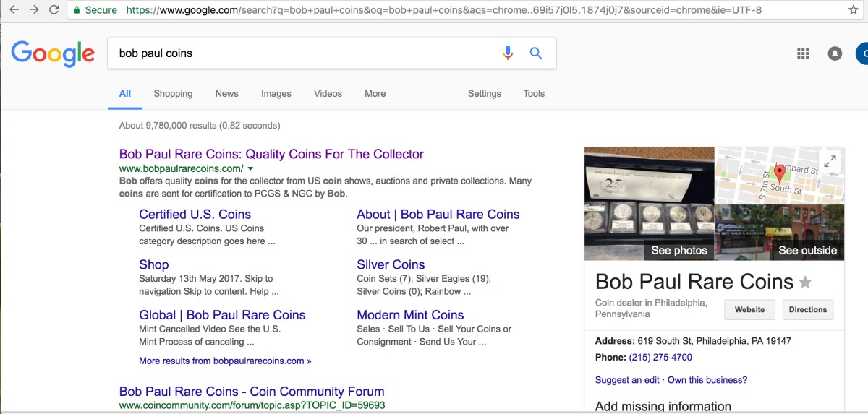868x414 pixels.
Task: Click the red map location pin
Action: pyautogui.click(x=779, y=173)
